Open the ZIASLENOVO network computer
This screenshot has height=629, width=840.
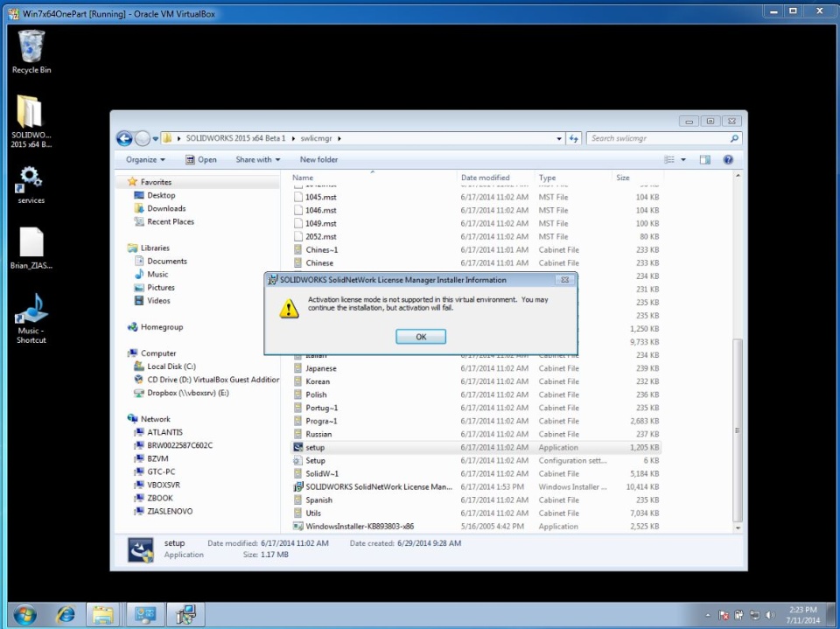170,511
